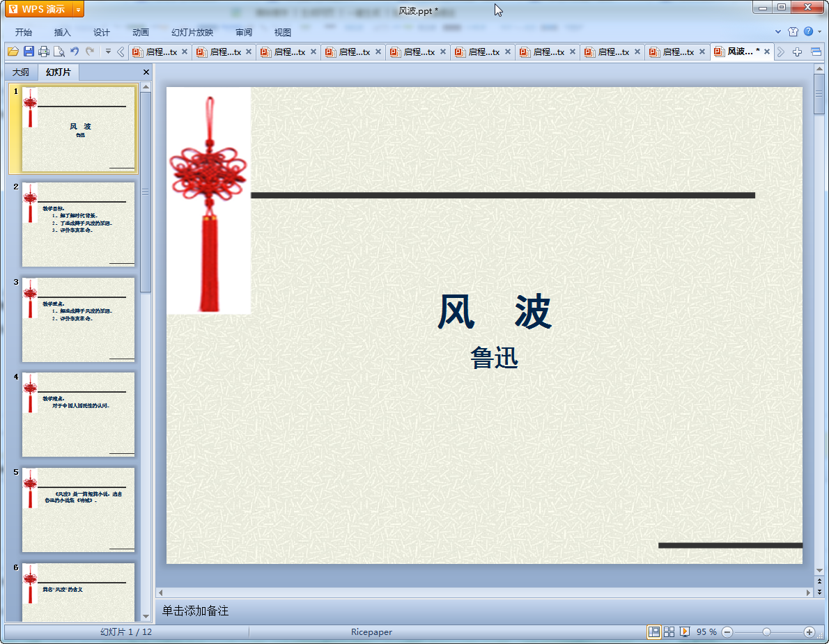Click the Save floppy disk icon
The height and width of the screenshot is (644, 829).
[x=29, y=52]
